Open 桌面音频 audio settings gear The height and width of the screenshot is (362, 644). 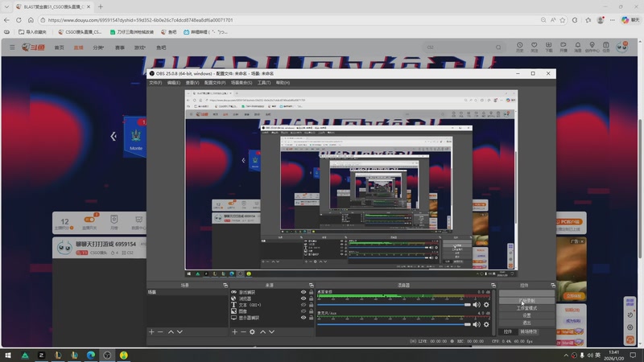pos(486,305)
